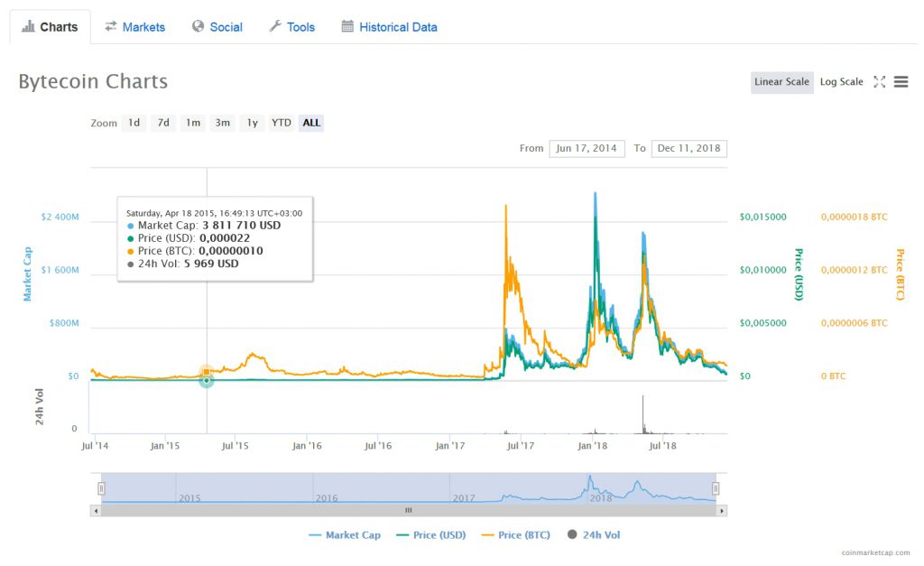Set zoom range to 3m
This screenshot has width=924, height=566.
coord(222,123)
